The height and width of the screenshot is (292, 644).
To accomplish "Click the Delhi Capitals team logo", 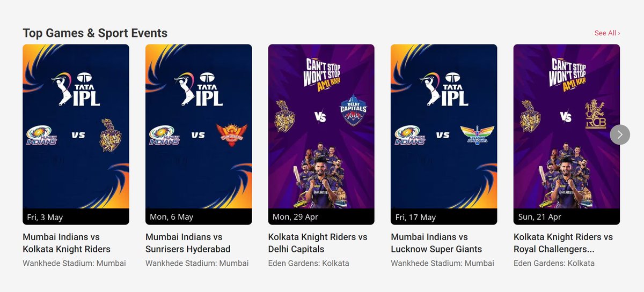I will pyautogui.click(x=353, y=111).
